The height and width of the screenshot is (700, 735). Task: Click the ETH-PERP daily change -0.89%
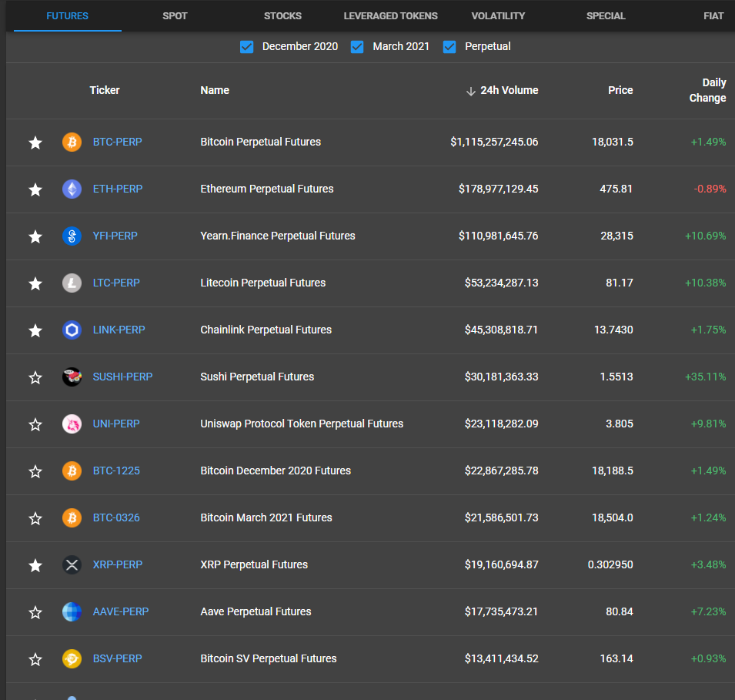[710, 189]
